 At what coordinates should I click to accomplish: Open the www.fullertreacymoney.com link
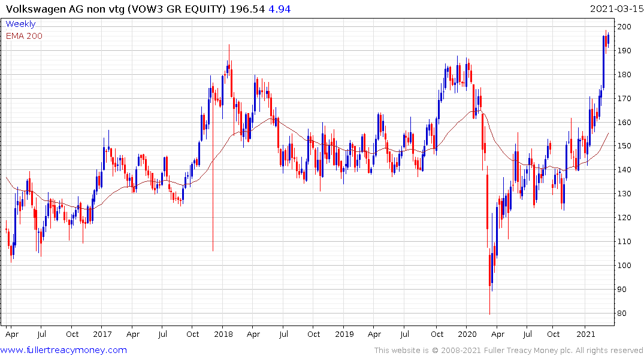[x=64, y=350]
